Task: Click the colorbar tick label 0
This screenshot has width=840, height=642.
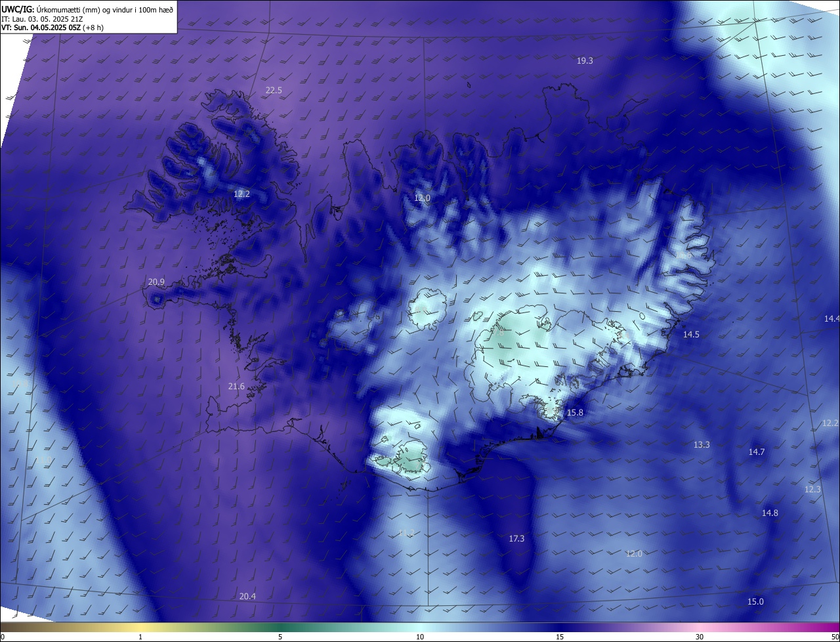Action: pos(2,637)
